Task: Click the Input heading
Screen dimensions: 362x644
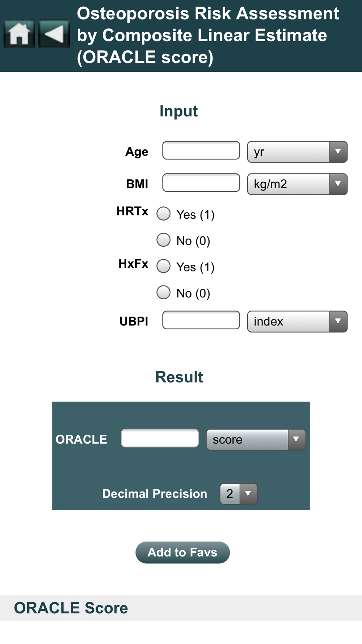Action: (178, 111)
